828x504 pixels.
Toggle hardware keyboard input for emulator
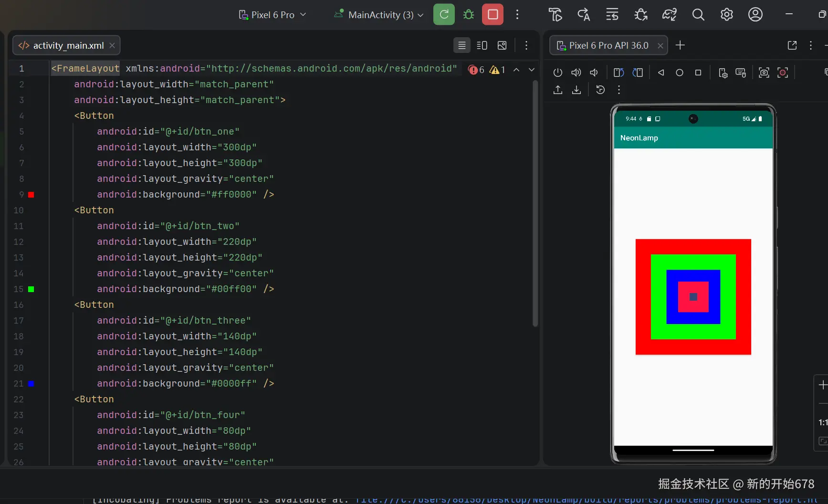point(741,73)
